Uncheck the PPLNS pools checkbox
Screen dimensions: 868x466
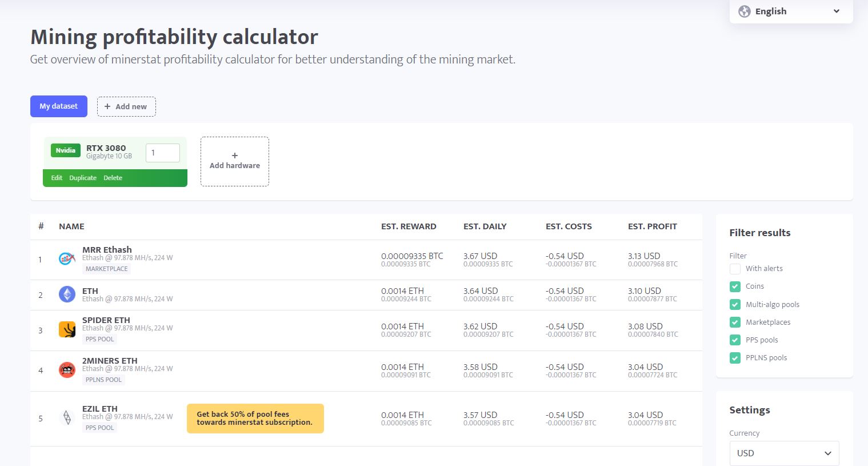[735, 358]
